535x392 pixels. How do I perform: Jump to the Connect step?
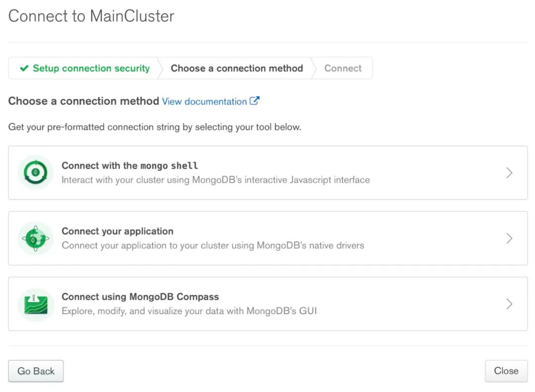point(343,68)
